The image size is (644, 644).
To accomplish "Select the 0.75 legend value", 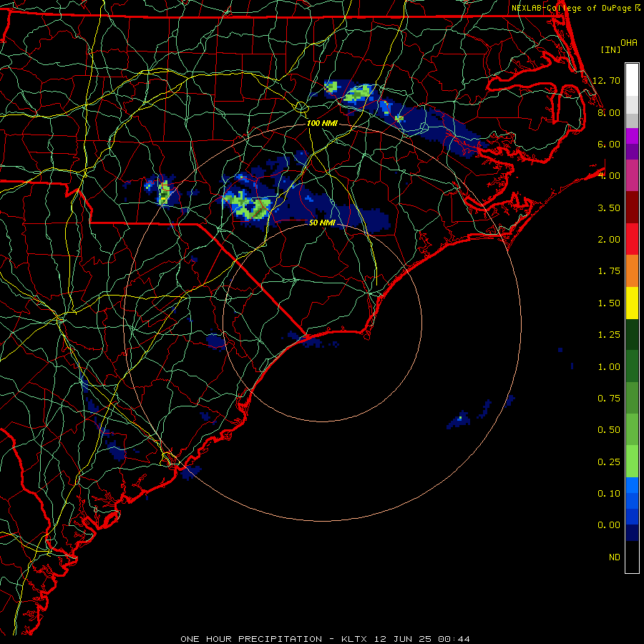I will point(609,399).
